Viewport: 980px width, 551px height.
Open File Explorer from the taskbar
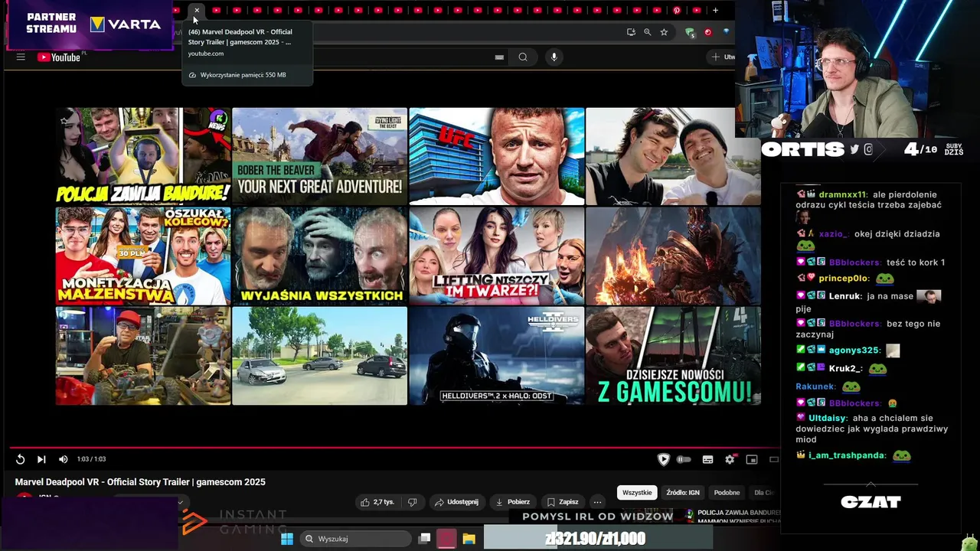pyautogui.click(x=469, y=539)
